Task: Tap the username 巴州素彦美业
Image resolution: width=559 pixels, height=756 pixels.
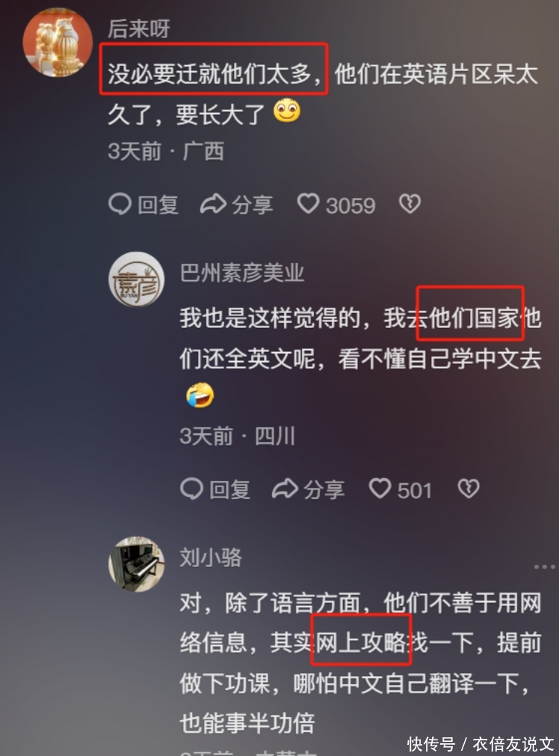Action: point(242,273)
